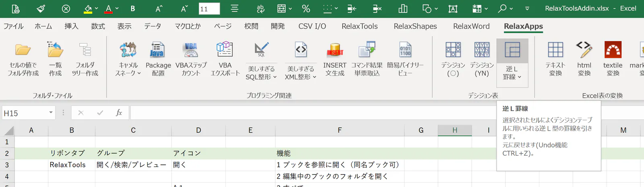Click 一覧作成 folder list button
The width and height of the screenshot is (644, 187).
click(55, 59)
